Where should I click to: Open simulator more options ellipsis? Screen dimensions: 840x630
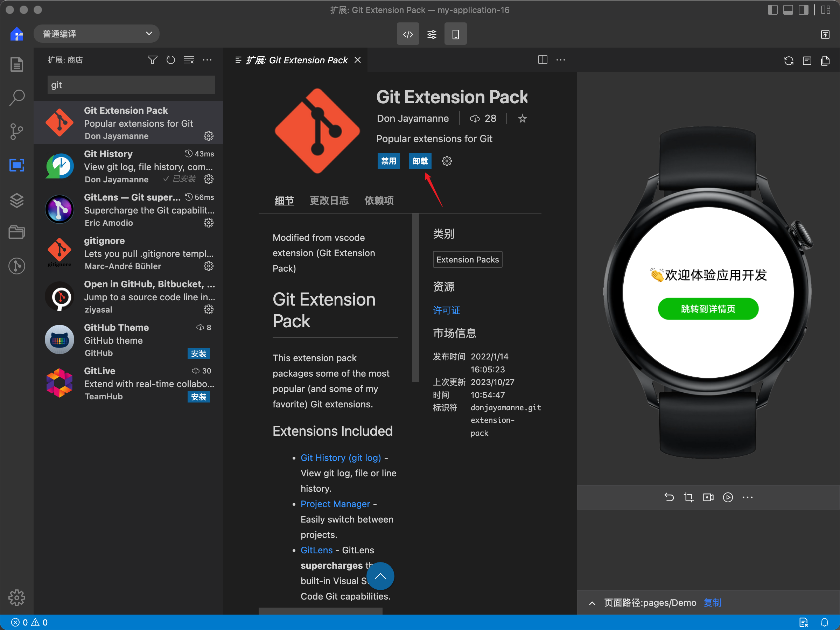tap(747, 497)
